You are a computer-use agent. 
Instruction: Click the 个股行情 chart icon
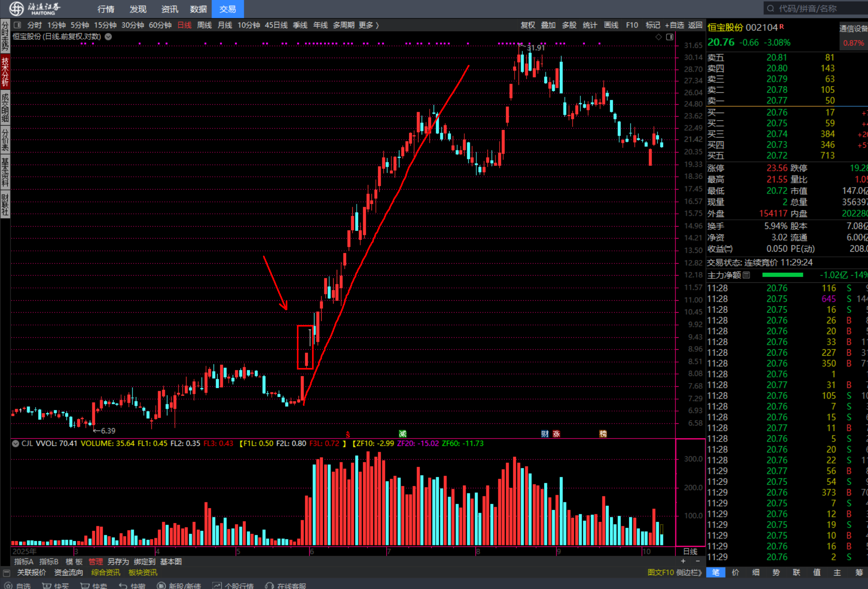[217, 585]
